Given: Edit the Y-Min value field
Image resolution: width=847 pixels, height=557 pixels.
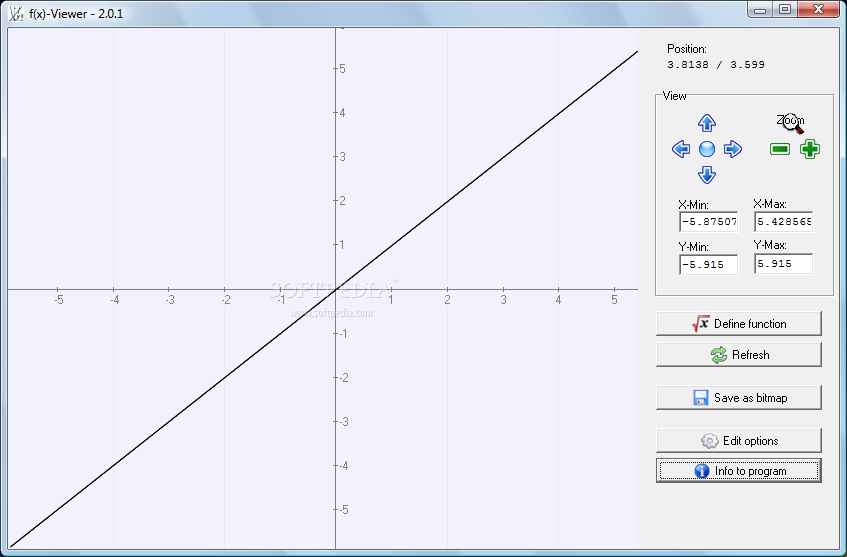Looking at the screenshot, I should 708,264.
